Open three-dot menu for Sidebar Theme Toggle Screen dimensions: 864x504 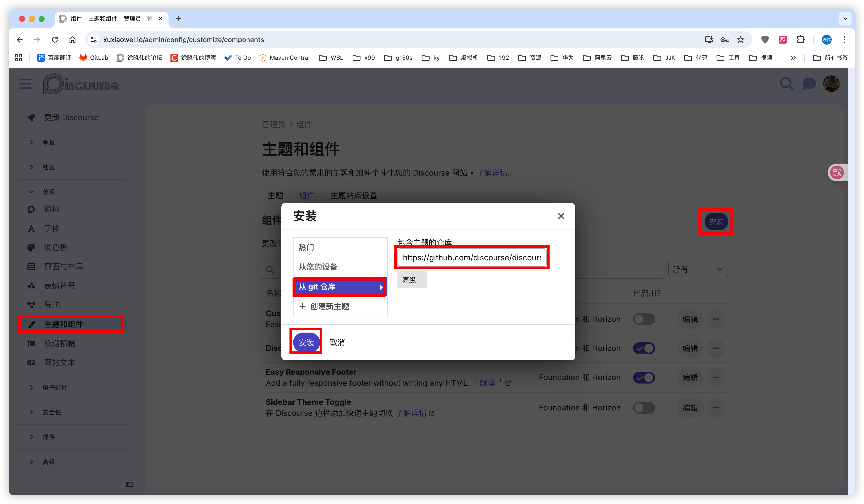point(716,408)
